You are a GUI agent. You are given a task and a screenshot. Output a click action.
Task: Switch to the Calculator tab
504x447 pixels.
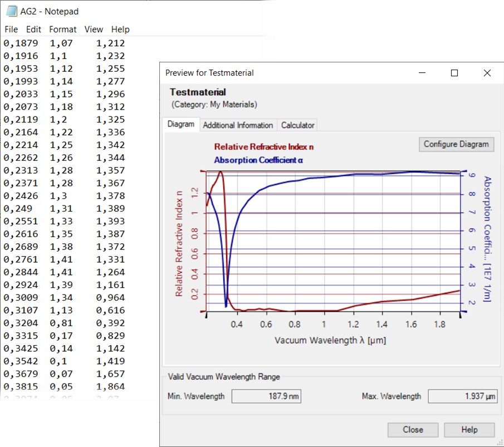(297, 125)
